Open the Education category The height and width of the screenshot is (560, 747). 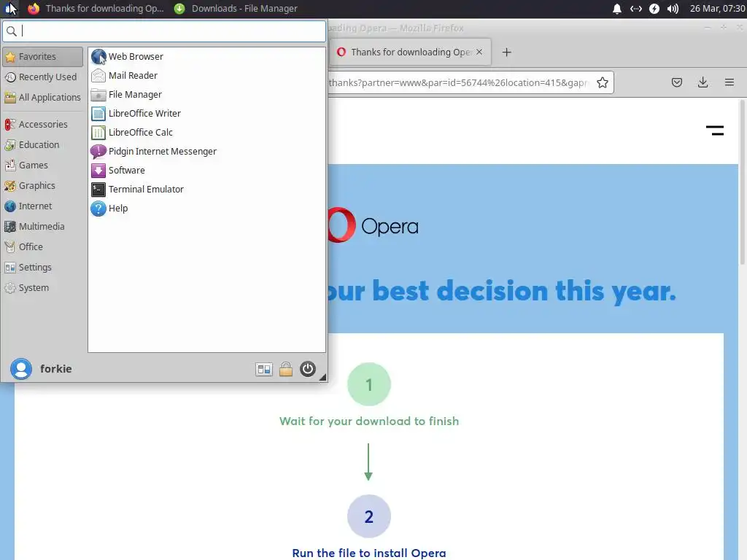coord(43,145)
